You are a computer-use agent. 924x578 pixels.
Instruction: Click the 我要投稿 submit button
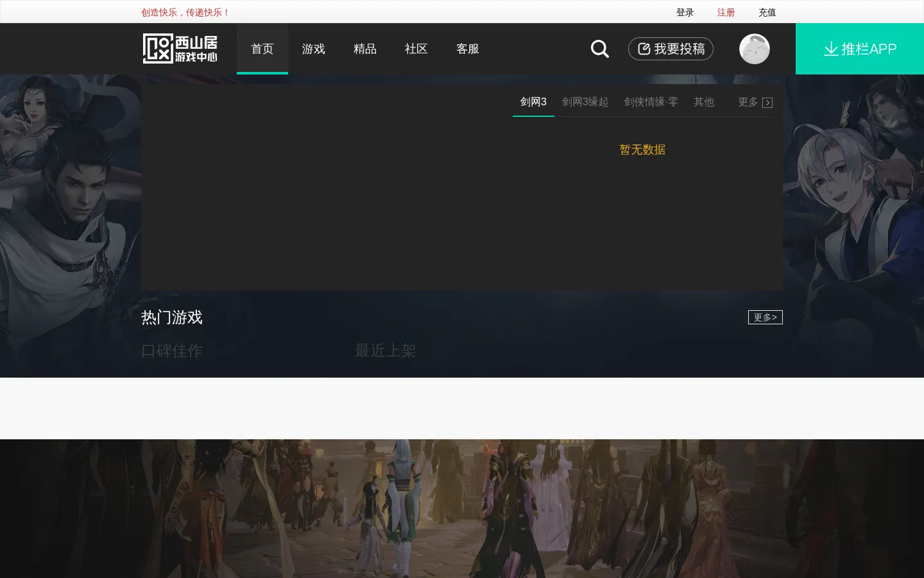click(x=671, y=49)
